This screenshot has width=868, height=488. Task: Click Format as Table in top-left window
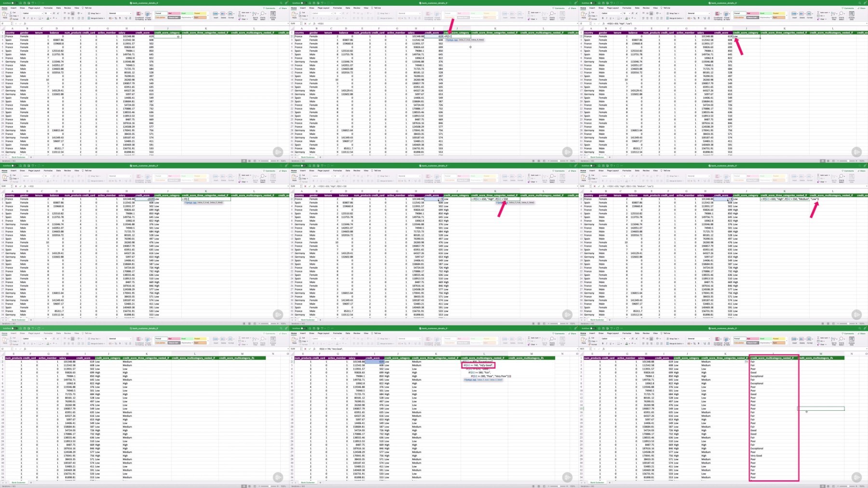pos(148,15)
